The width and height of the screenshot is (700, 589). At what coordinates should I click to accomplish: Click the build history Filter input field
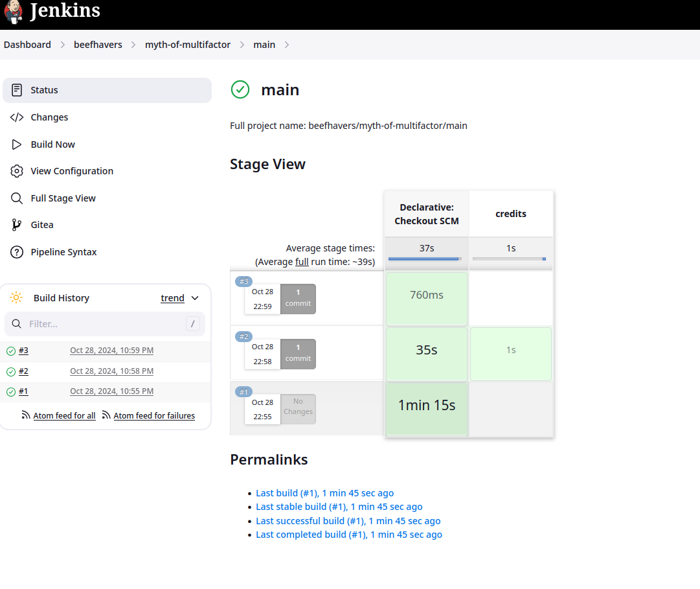[105, 324]
